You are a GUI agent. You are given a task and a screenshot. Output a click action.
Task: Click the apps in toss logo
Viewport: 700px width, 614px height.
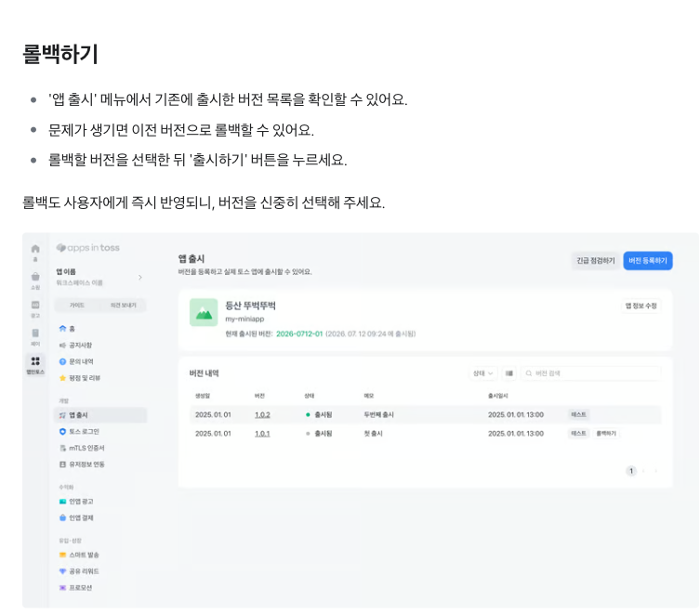pos(88,248)
